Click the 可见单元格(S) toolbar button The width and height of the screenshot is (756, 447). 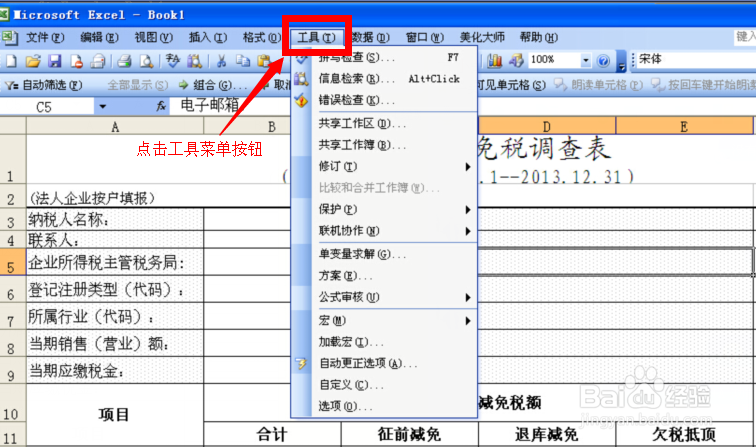coord(512,85)
